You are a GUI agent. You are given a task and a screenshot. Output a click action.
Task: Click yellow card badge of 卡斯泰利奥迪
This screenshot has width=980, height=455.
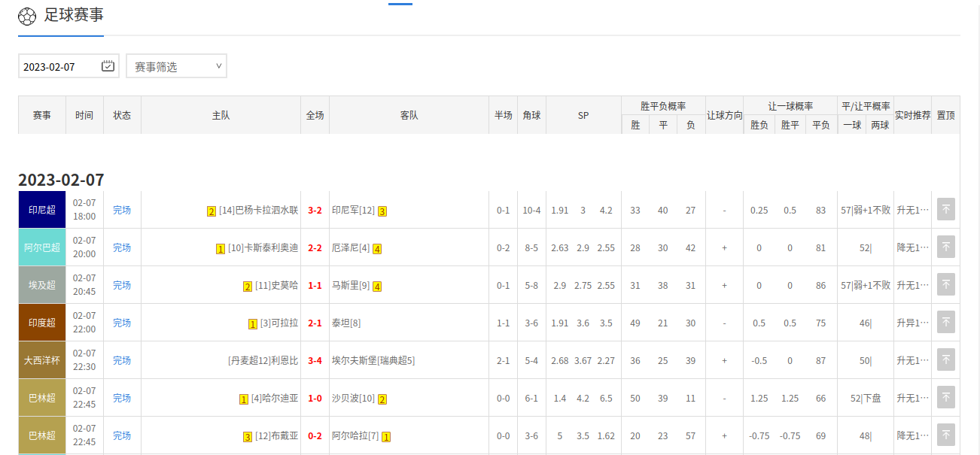(x=221, y=249)
